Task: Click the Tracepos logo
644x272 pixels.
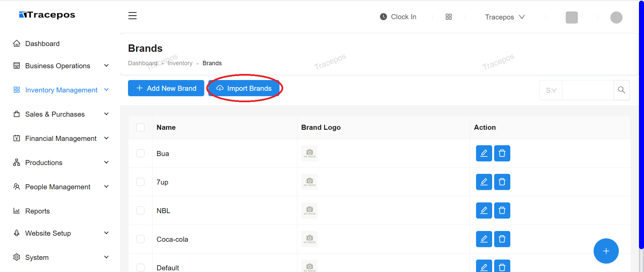Action: 47,15
